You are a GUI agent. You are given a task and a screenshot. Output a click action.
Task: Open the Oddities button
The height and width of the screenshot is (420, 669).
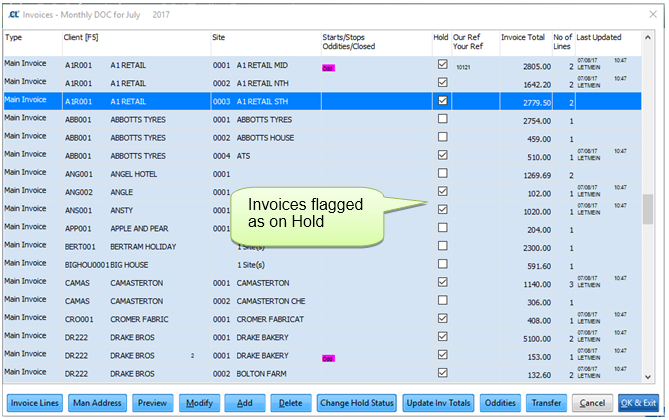click(x=500, y=402)
